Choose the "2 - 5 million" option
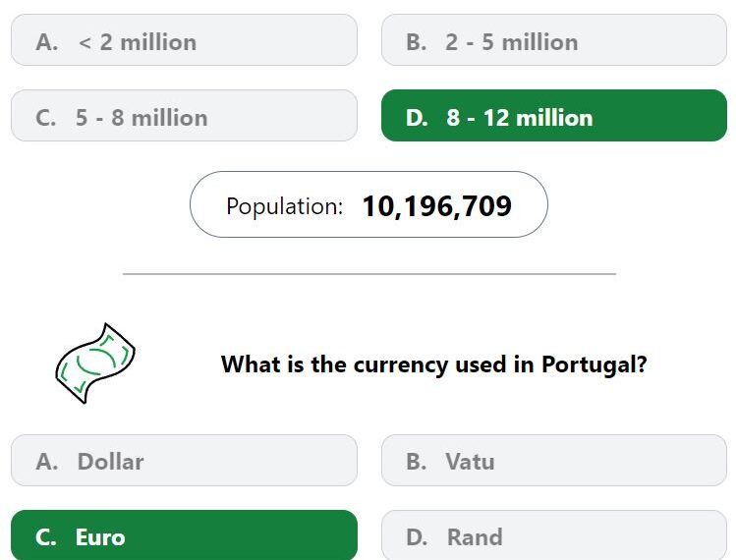This screenshot has width=736, height=560. [554, 40]
